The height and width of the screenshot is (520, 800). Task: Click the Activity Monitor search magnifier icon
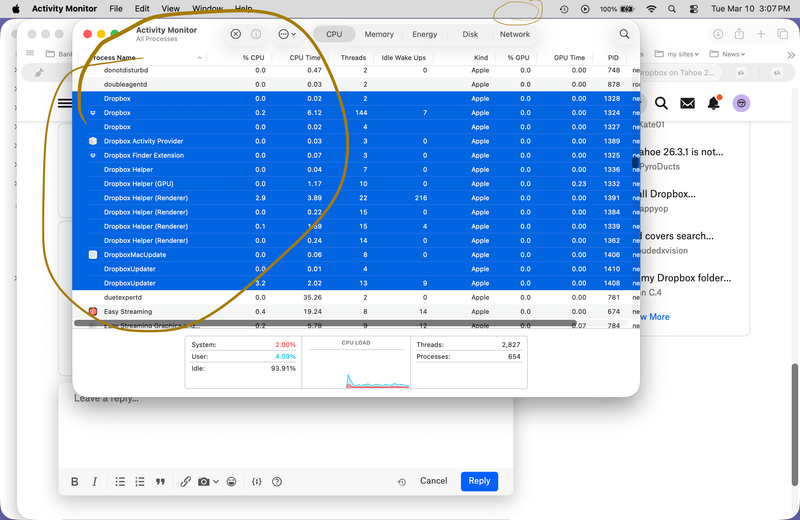click(624, 34)
